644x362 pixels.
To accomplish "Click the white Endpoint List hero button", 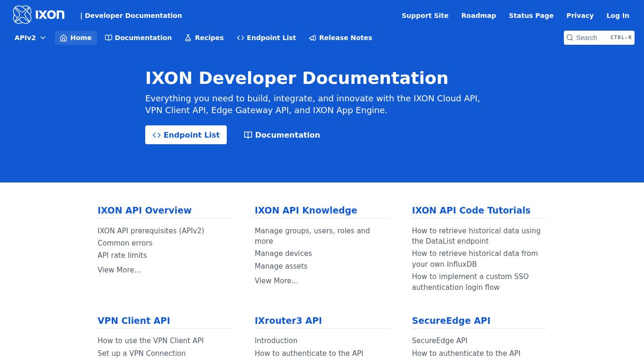I will (186, 135).
